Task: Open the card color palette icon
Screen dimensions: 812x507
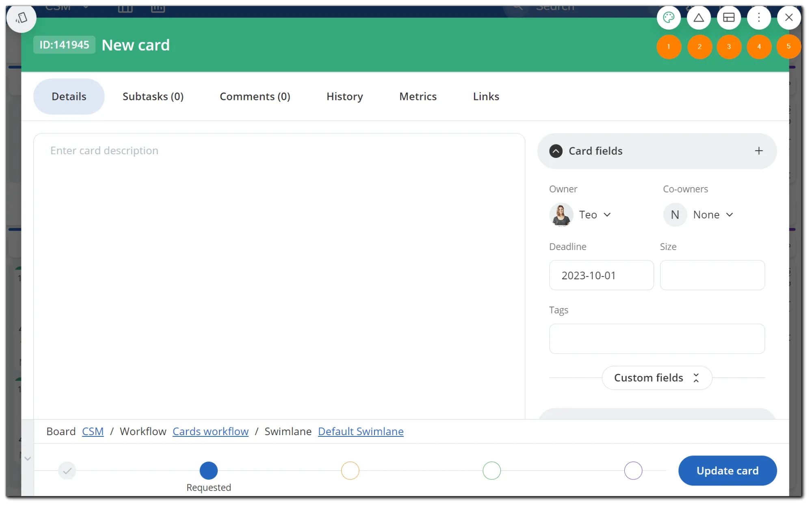Action: 669,17
